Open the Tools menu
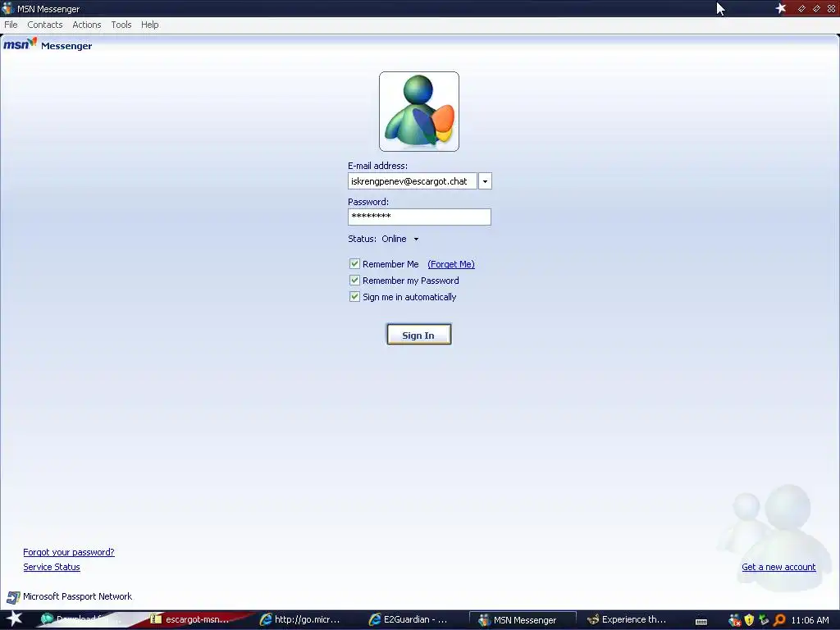The image size is (840, 630). pos(121,25)
